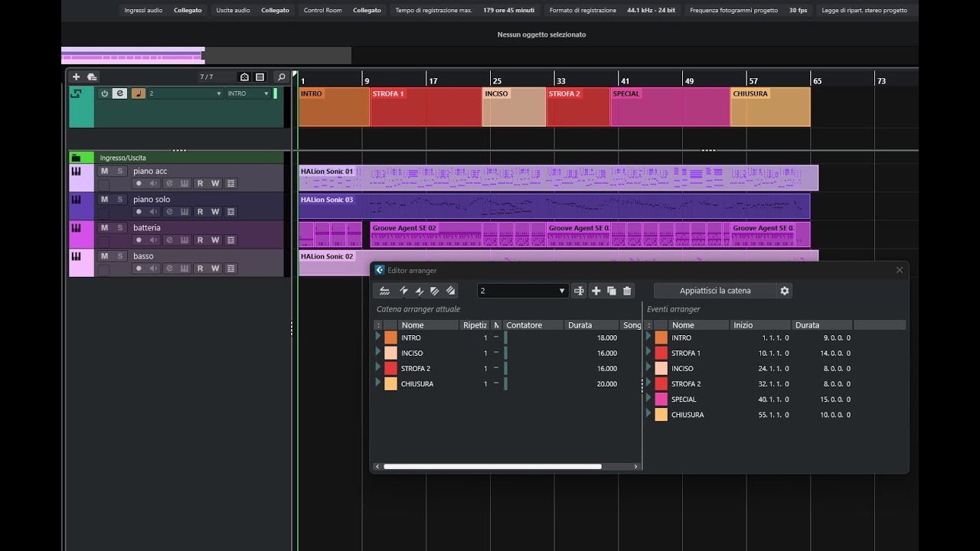The height and width of the screenshot is (551, 980).
Task: Click Durata header in Eventi arranger list
Action: pos(822,325)
